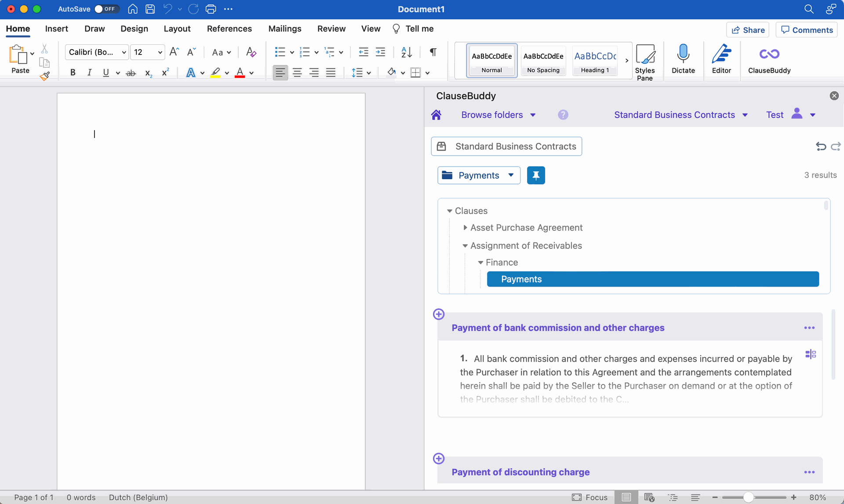The image size is (844, 504).
Task: Center the text alignment
Action: point(297,73)
